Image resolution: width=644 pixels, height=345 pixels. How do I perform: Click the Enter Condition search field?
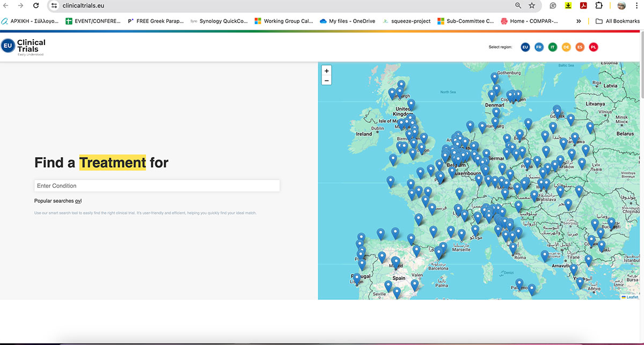[157, 186]
